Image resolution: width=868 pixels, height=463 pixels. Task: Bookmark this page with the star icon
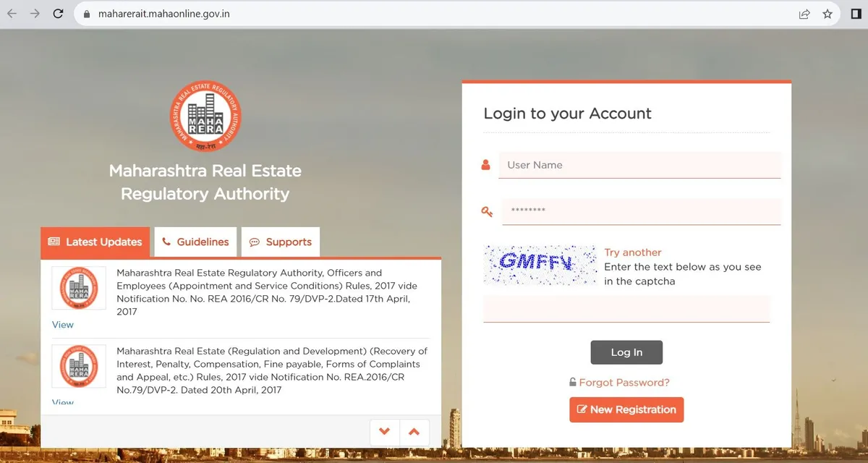827,14
